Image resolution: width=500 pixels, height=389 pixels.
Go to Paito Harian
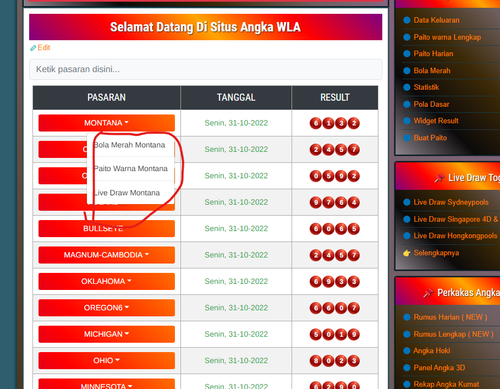click(x=433, y=54)
